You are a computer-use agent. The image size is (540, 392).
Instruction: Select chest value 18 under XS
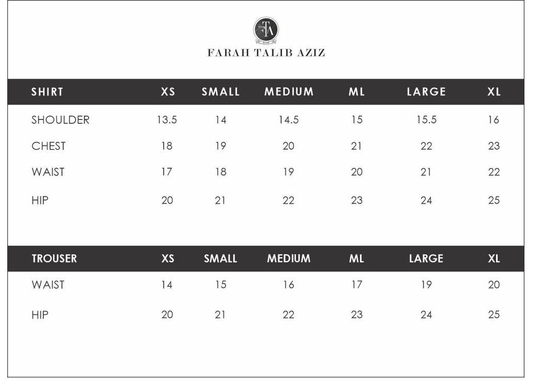point(167,146)
